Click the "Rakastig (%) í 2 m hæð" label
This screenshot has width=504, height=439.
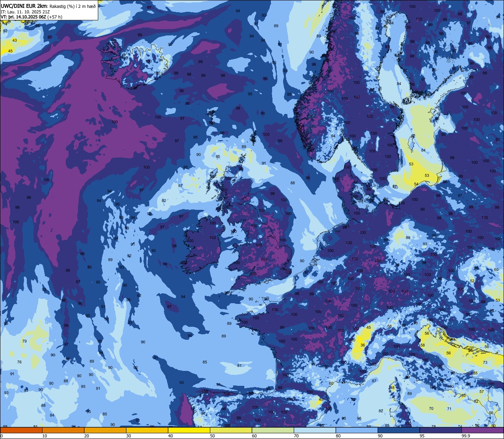(x=72, y=6)
